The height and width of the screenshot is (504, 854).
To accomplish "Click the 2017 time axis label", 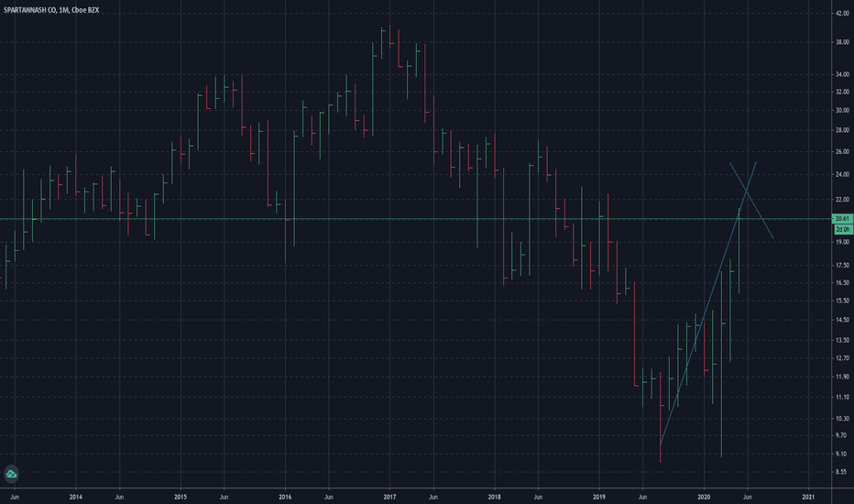I will 389,497.
